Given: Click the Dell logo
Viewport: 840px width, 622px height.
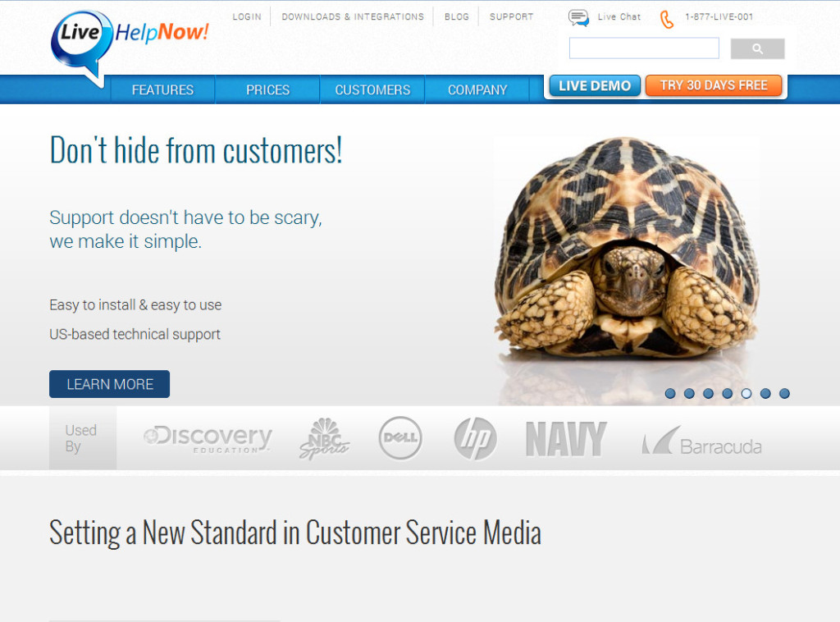Looking at the screenshot, I should 400,437.
